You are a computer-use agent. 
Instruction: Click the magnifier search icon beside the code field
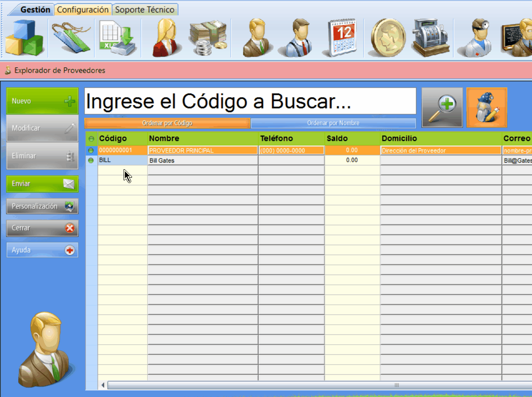[442, 107]
